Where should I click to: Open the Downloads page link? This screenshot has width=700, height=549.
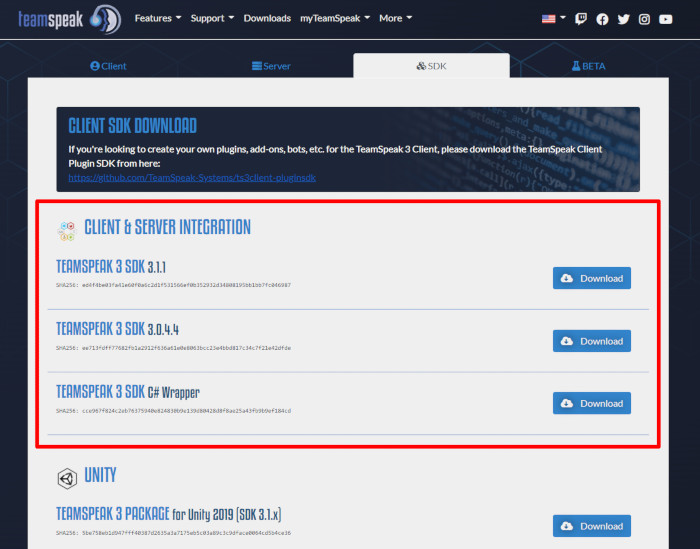pyautogui.click(x=267, y=18)
